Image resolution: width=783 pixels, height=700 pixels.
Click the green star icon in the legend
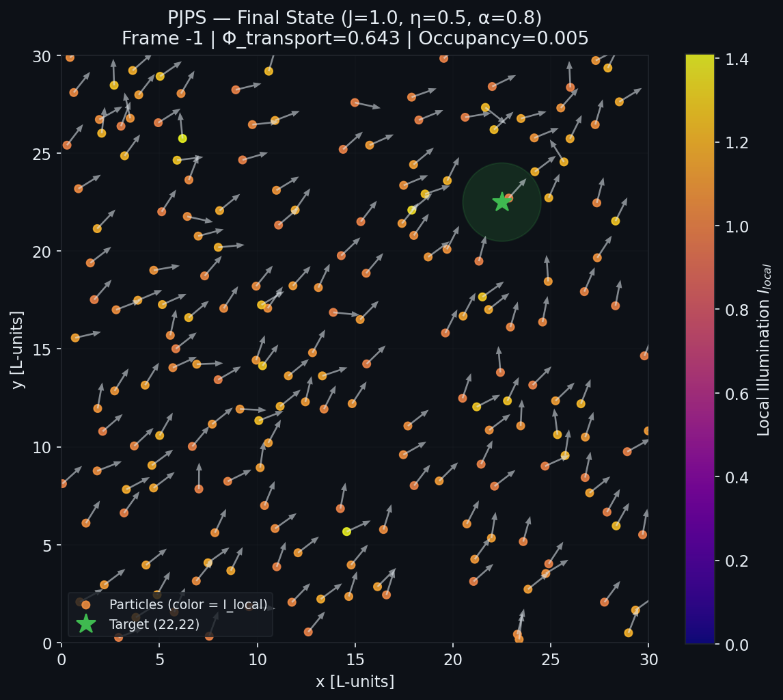pyautogui.click(x=86, y=624)
